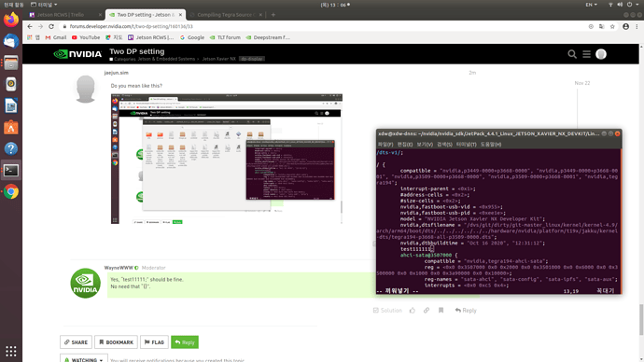Open Ubuntu Software from the dock

[11, 127]
